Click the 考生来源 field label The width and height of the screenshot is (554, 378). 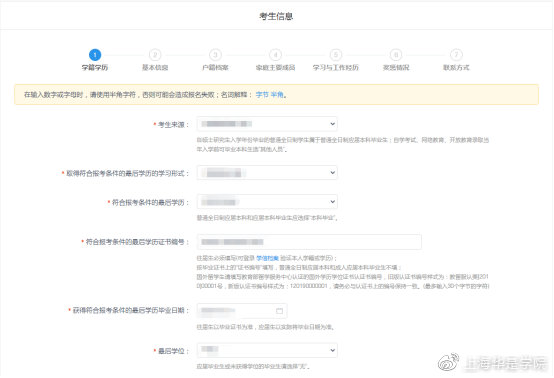click(x=171, y=125)
